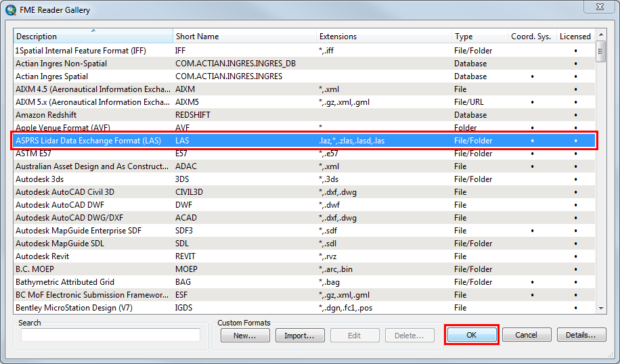Image resolution: width=620 pixels, height=364 pixels.
Task: Click the scroll down arrow of the list
Action: (x=601, y=309)
